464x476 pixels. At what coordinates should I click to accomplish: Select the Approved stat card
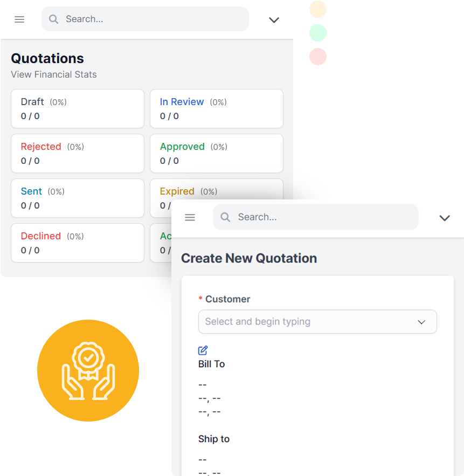(216, 153)
